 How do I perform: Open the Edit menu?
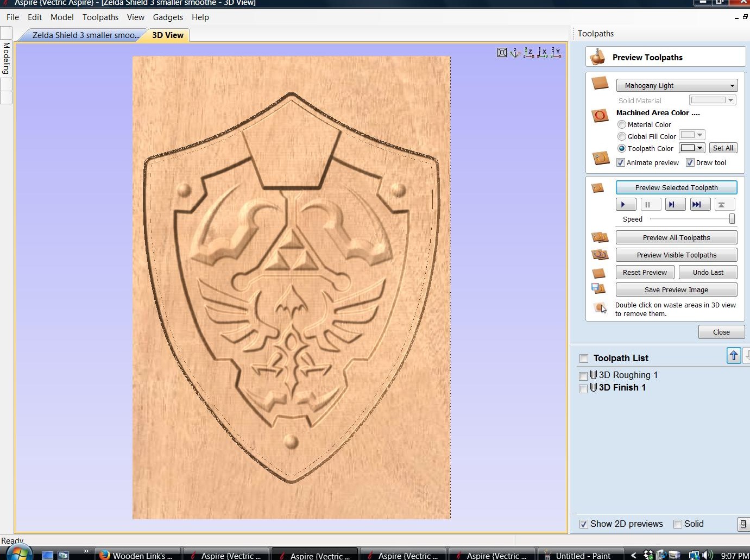pyautogui.click(x=35, y=17)
